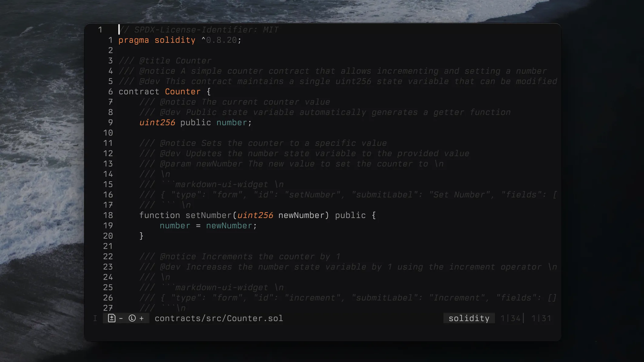The image size is (644, 362).
Task: Click the "Increment" submitLabel string on line 26
Action: [456, 298]
